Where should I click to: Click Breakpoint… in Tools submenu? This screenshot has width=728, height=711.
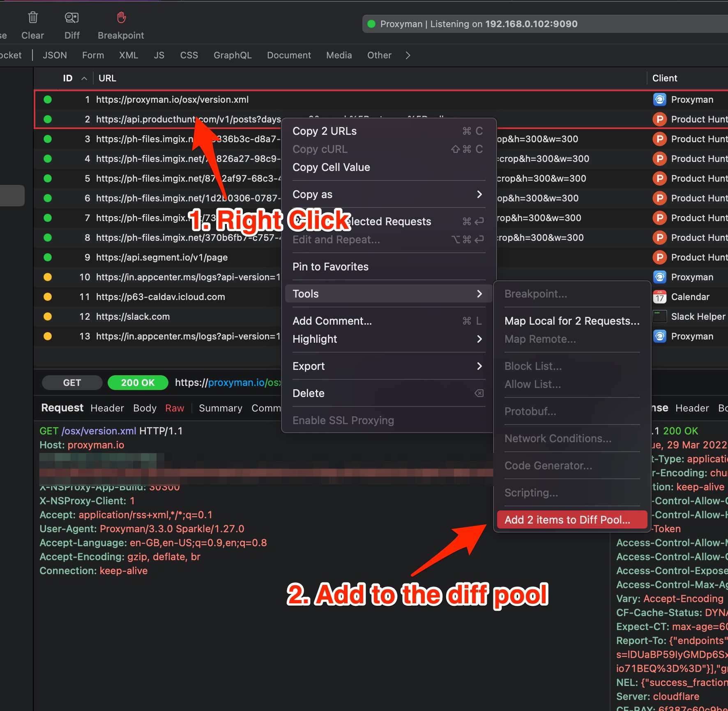click(572, 294)
